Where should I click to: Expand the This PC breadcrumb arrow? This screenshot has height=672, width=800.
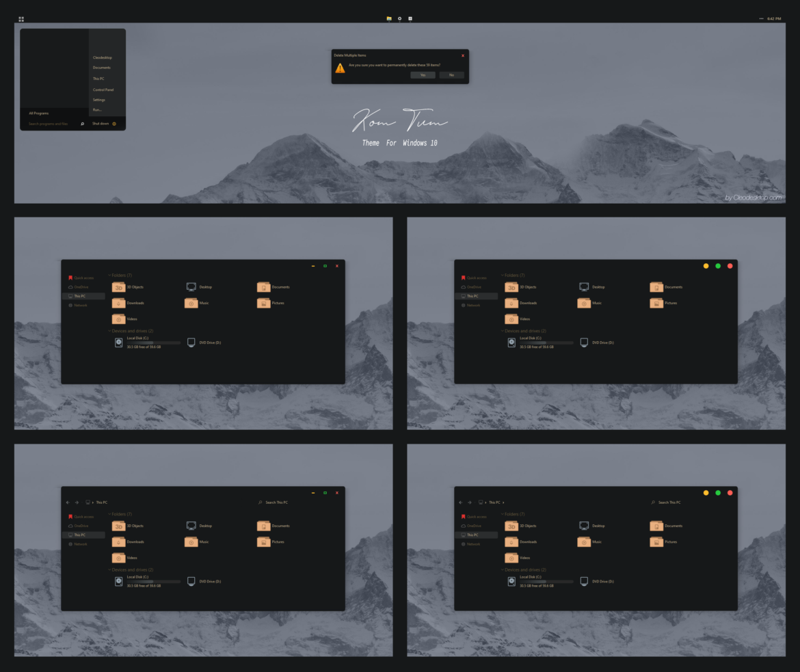pos(502,502)
